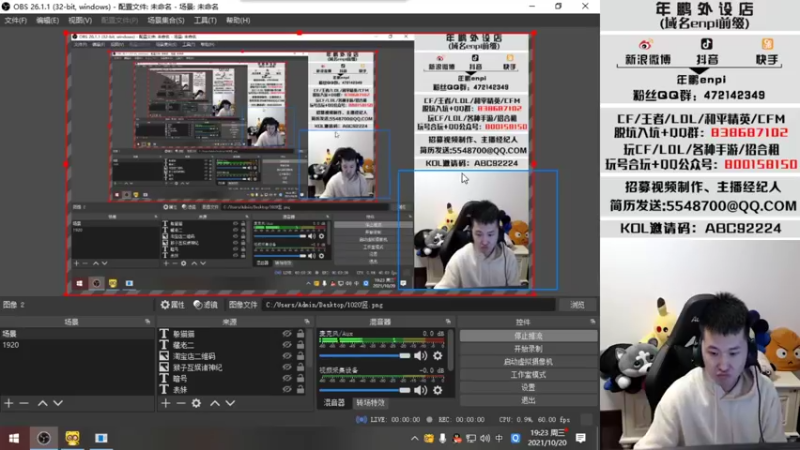Click the OBS taskbar icon
Viewport: 800px width, 450px height.
click(x=44, y=438)
